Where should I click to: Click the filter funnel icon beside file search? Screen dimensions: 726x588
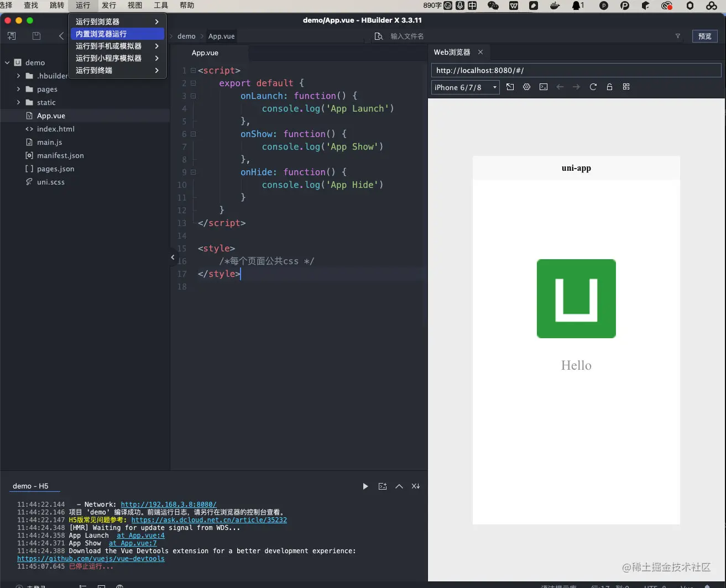[677, 36]
